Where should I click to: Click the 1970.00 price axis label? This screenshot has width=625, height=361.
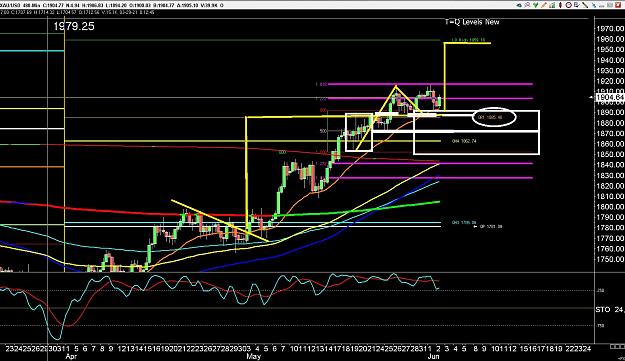(x=610, y=29)
